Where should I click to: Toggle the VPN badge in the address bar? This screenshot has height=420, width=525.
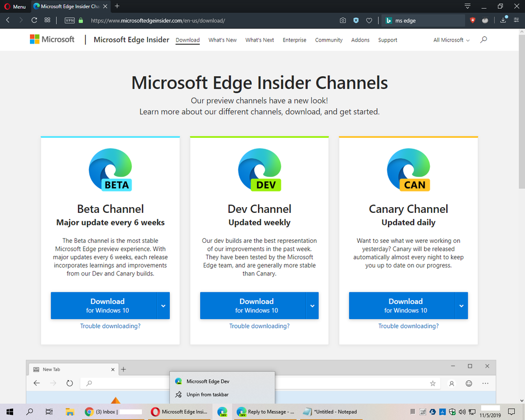tap(69, 21)
